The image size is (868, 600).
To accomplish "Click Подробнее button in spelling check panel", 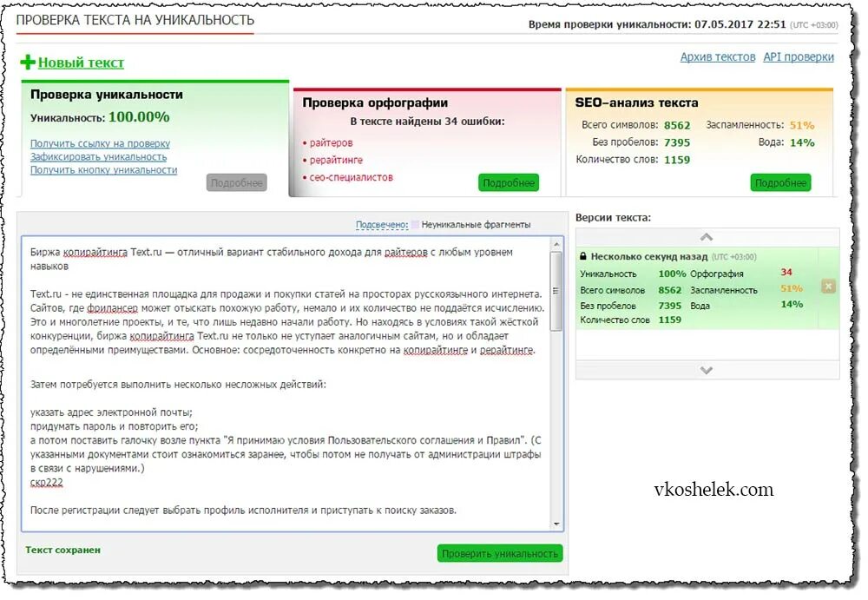I will pyautogui.click(x=508, y=183).
